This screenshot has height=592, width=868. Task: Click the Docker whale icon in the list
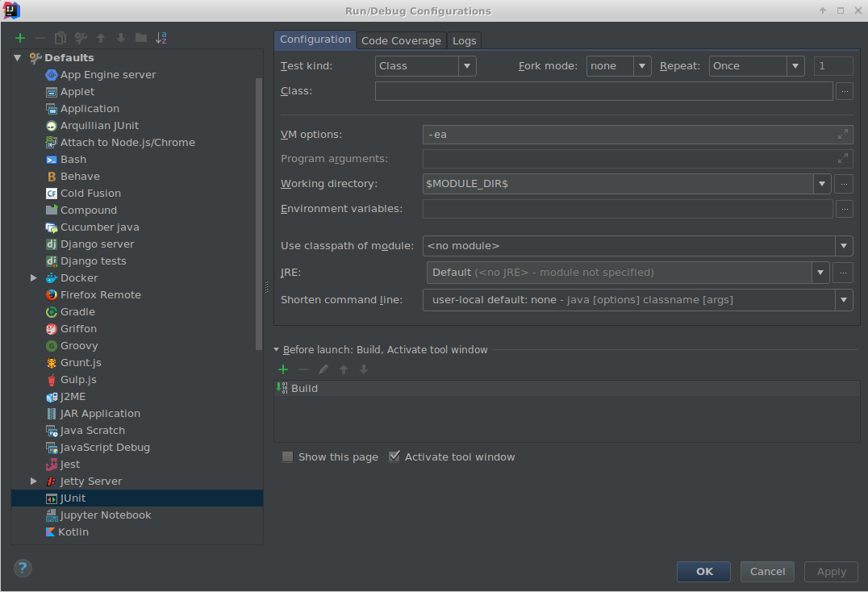(x=52, y=277)
